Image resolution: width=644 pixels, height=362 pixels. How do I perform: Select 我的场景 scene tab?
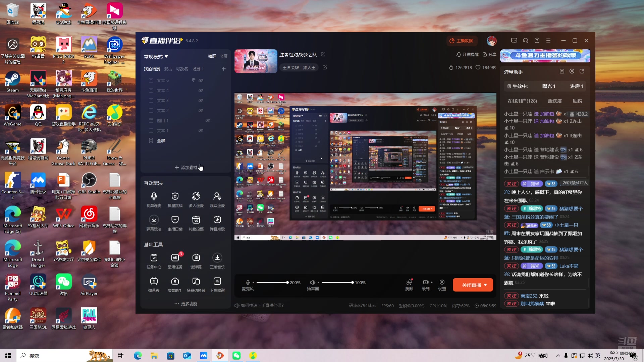tap(152, 69)
